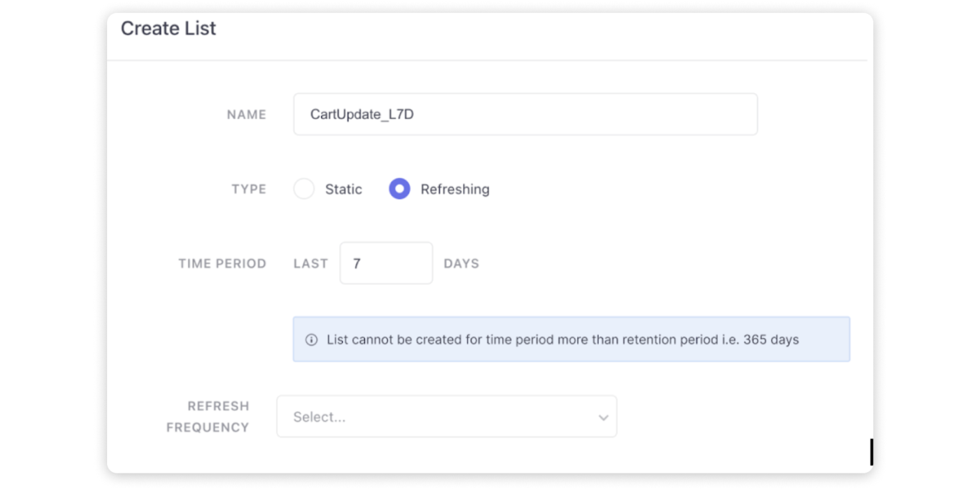This screenshot has height=490, width=980.
Task: Click the retention period notice message text
Action: coord(562,340)
